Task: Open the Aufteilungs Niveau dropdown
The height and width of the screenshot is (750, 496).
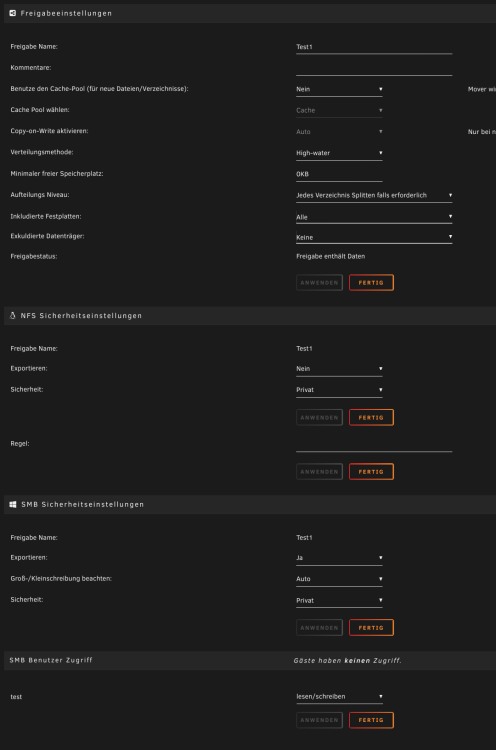Action: 374,195
